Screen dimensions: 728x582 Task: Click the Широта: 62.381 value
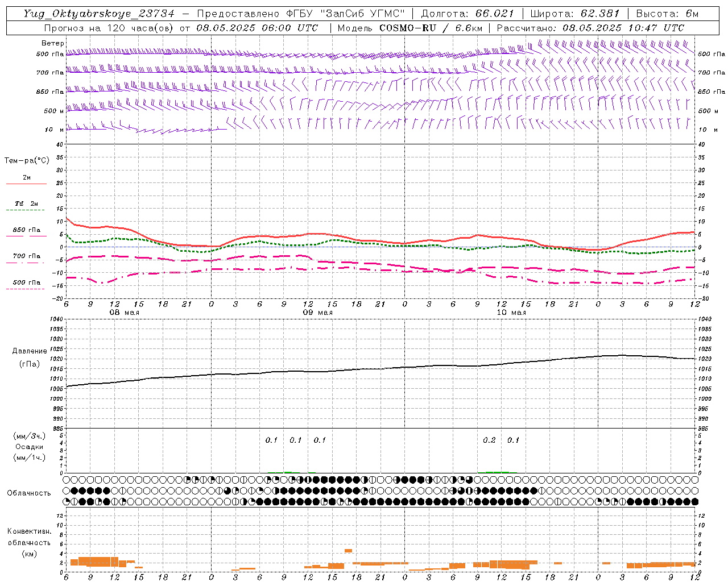point(575,14)
